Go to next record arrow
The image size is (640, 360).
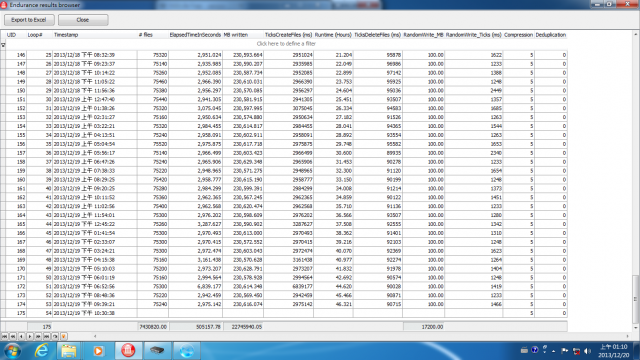[30, 336]
